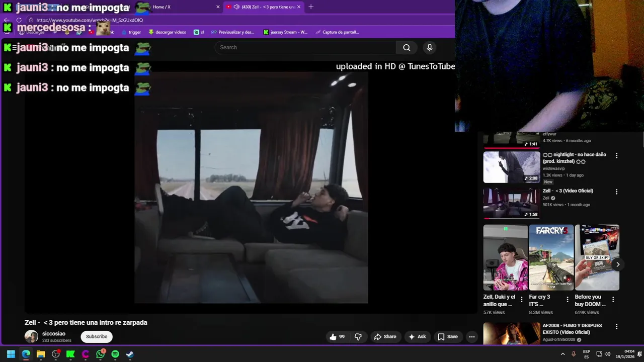Open the jeersay Stream bookmark

(285, 32)
